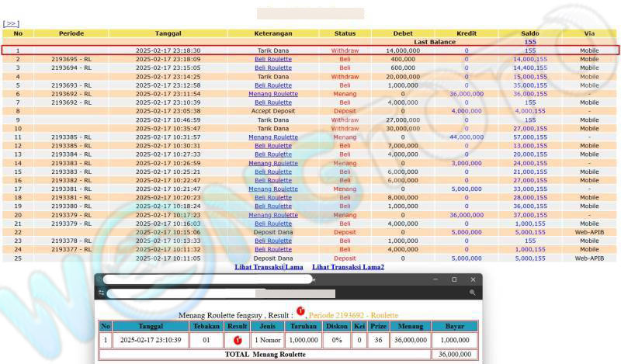The height and width of the screenshot is (364, 621).
Task: Open Beli Roulette for periode 2193695
Action: (x=273, y=59)
